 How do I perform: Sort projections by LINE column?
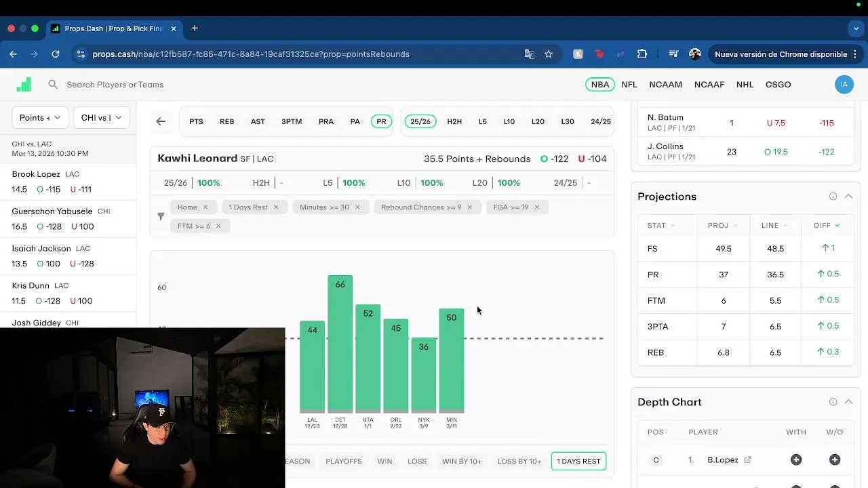click(774, 226)
